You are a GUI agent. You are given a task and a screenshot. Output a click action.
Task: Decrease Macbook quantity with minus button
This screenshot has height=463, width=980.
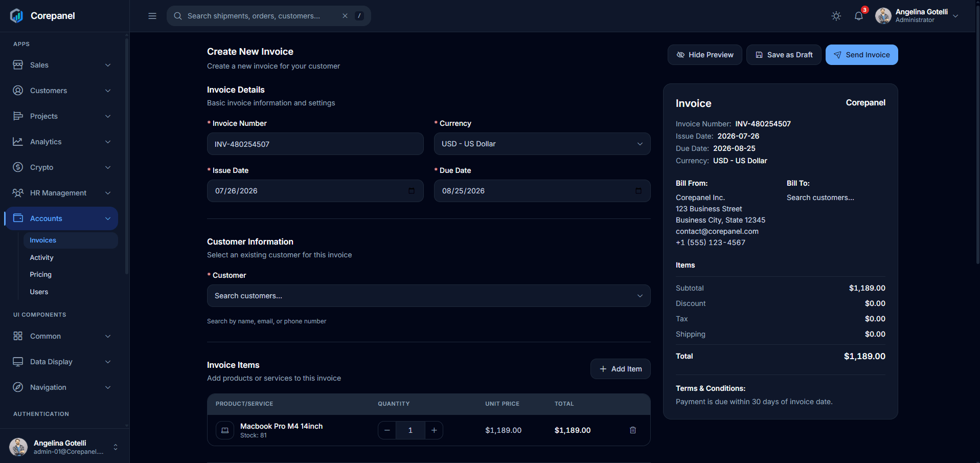387,430
